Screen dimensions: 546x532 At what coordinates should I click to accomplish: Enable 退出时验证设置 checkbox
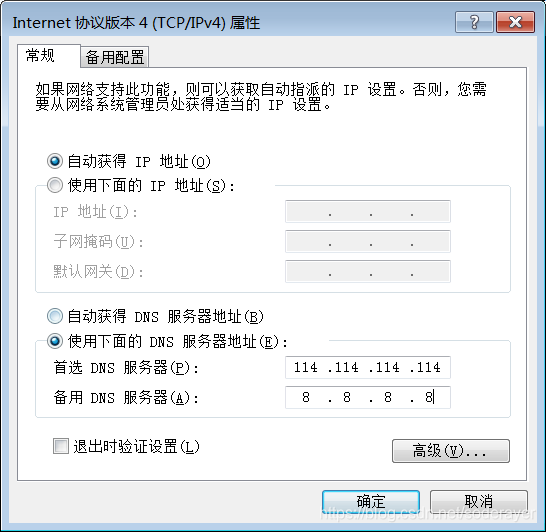coord(61,446)
